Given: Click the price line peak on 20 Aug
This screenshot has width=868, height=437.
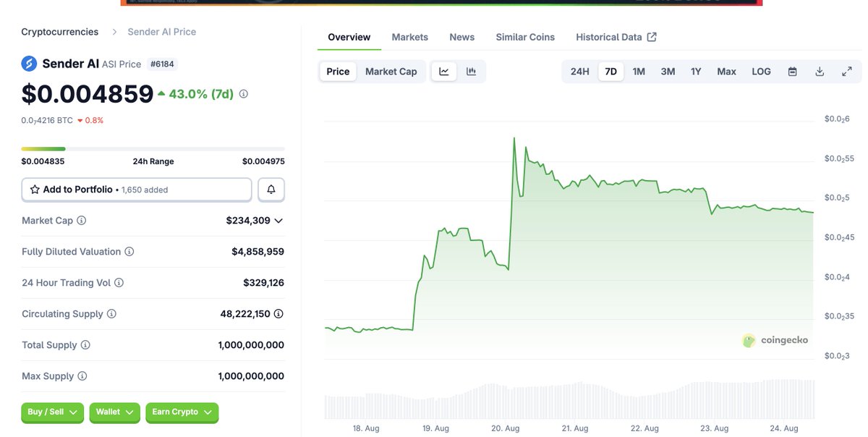Looking at the screenshot, I should 514,137.
